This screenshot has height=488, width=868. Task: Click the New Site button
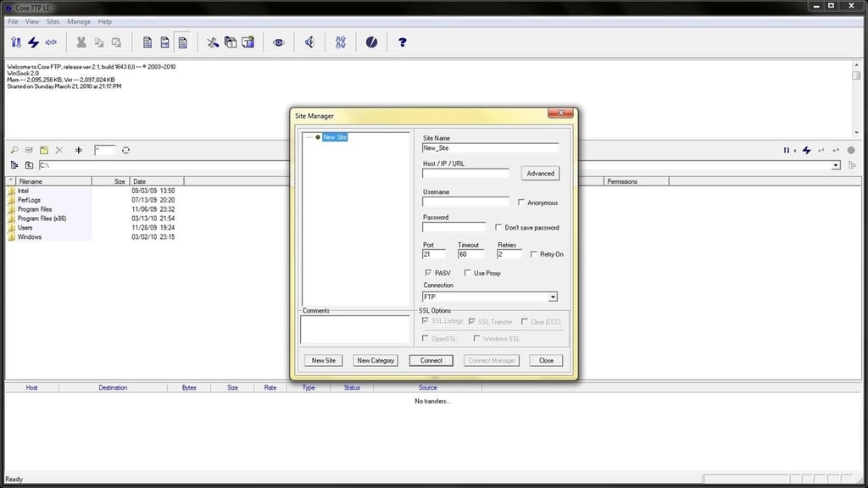click(323, 360)
